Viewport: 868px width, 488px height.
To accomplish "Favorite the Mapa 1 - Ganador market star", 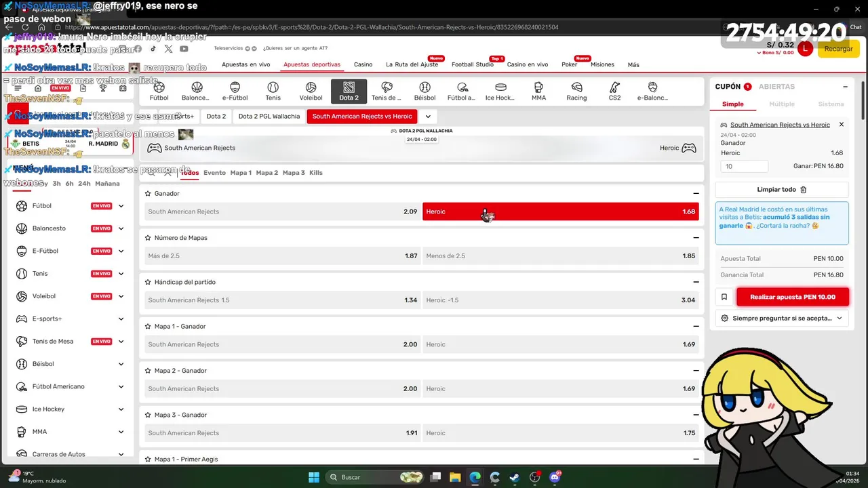I will [148, 326].
